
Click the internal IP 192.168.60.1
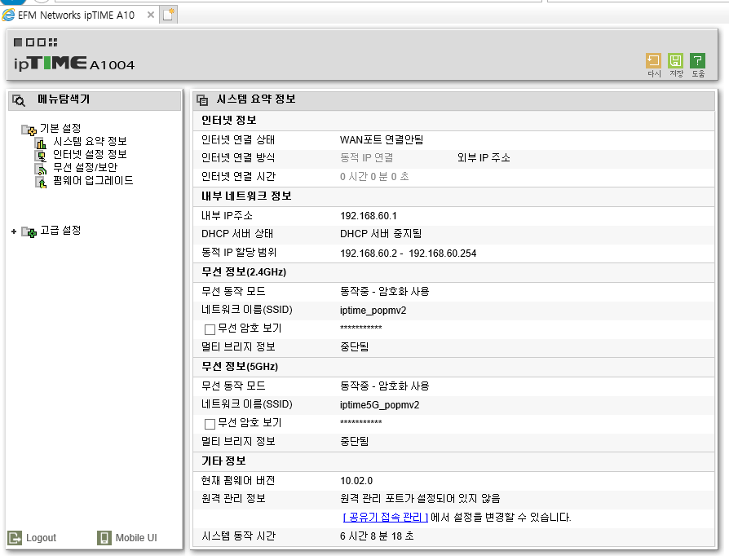coord(369,216)
